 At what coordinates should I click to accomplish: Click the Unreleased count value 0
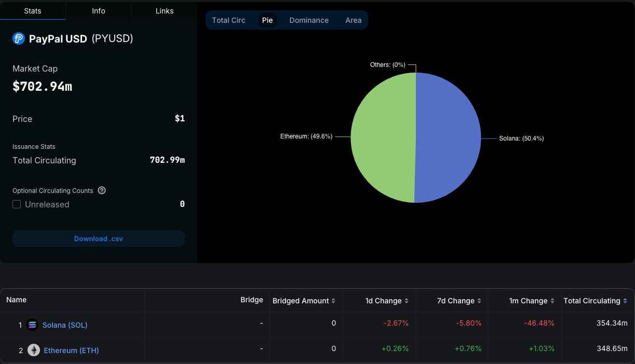click(x=182, y=204)
